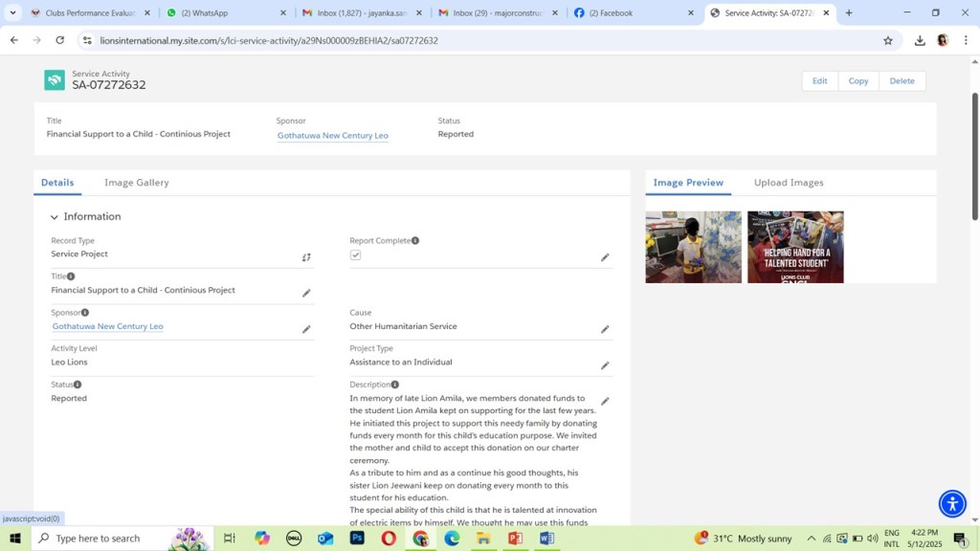Bookmark this page with star icon
Image resolution: width=980 pixels, height=551 pixels.
pos(888,40)
